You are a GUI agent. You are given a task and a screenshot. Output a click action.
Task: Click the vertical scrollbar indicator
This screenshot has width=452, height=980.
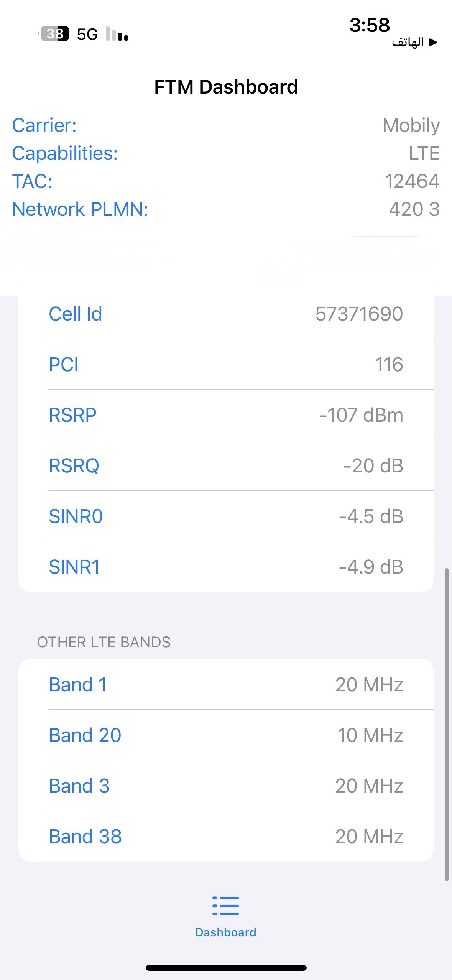pos(447,725)
